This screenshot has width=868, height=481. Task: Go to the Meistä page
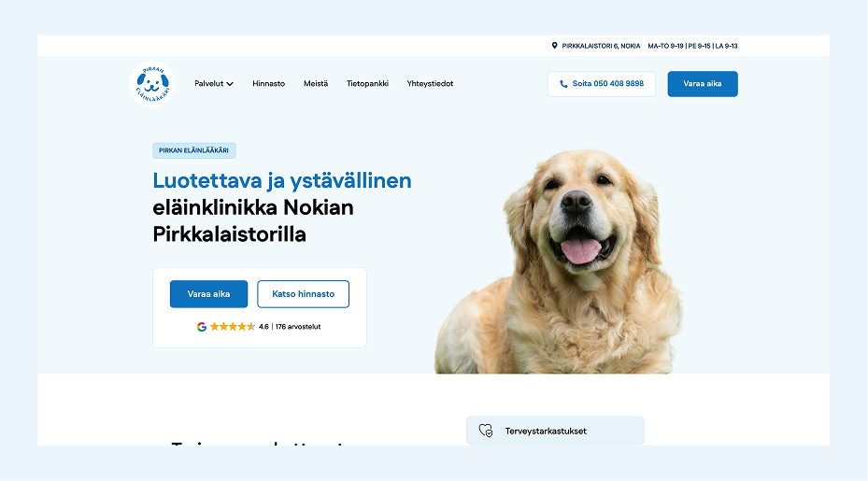(x=316, y=83)
